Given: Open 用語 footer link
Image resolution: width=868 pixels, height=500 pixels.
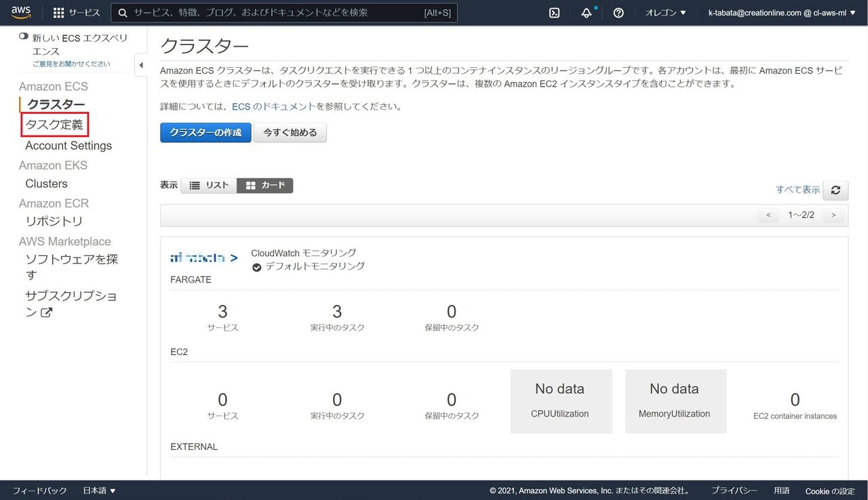Looking at the screenshot, I should (x=781, y=491).
